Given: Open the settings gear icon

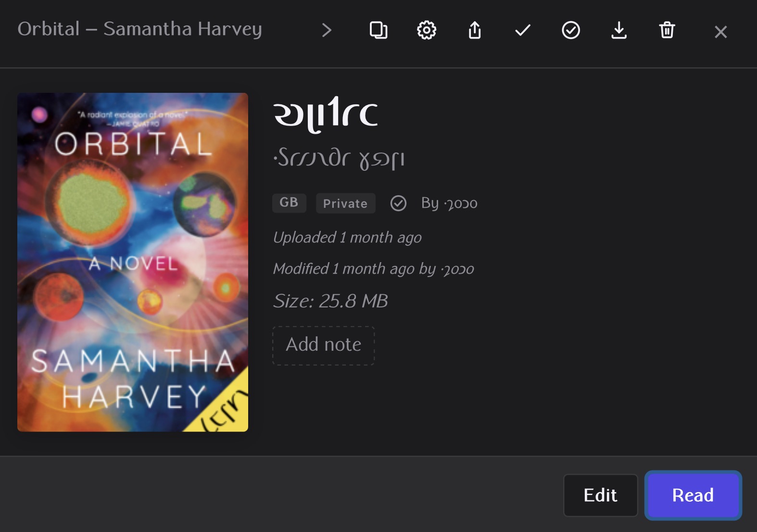Looking at the screenshot, I should [427, 30].
